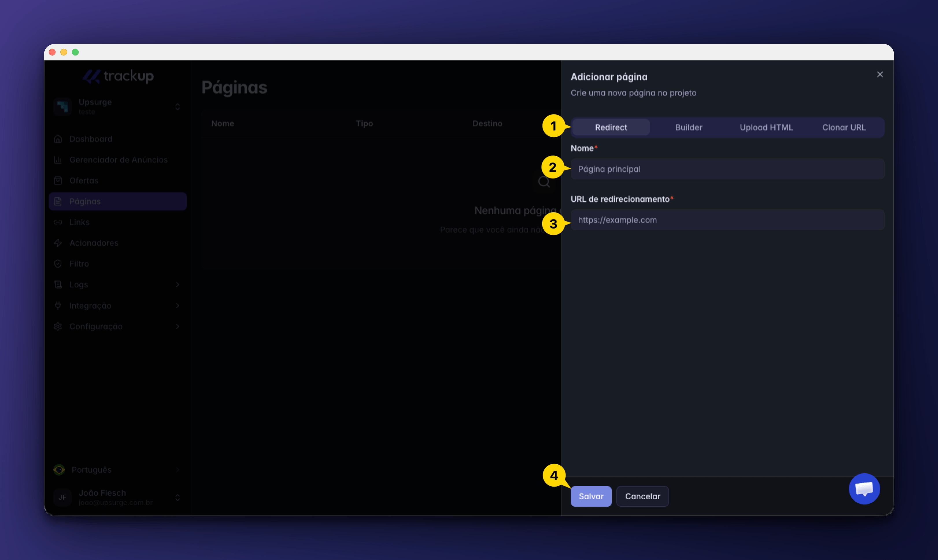Close the Adicionar página panel
The height and width of the screenshot is (560, 938).
(x=880, y=74)
